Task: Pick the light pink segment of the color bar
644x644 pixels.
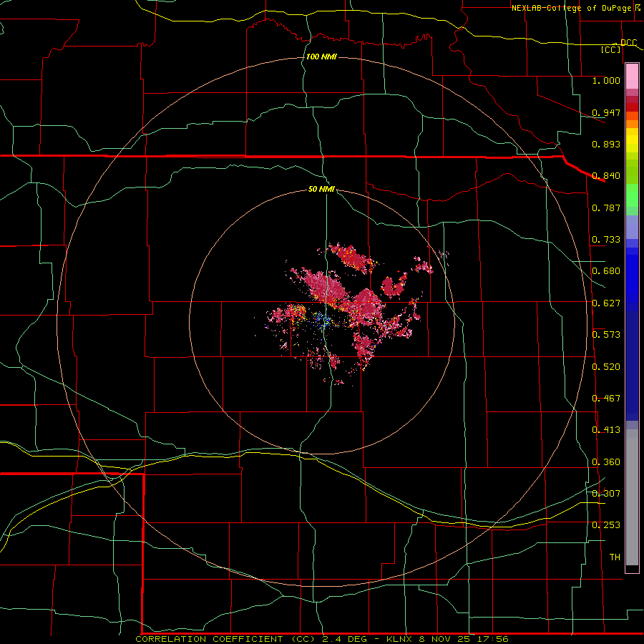Action: point(632,77)
